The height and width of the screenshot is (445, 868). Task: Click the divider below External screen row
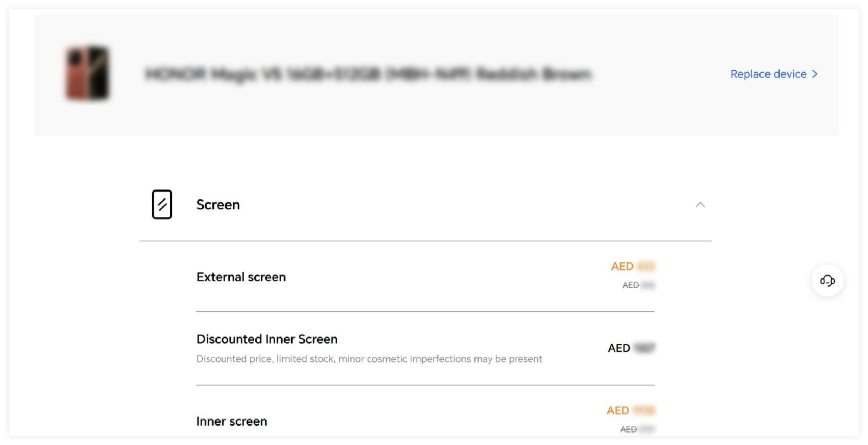click(x=425, y=312)
